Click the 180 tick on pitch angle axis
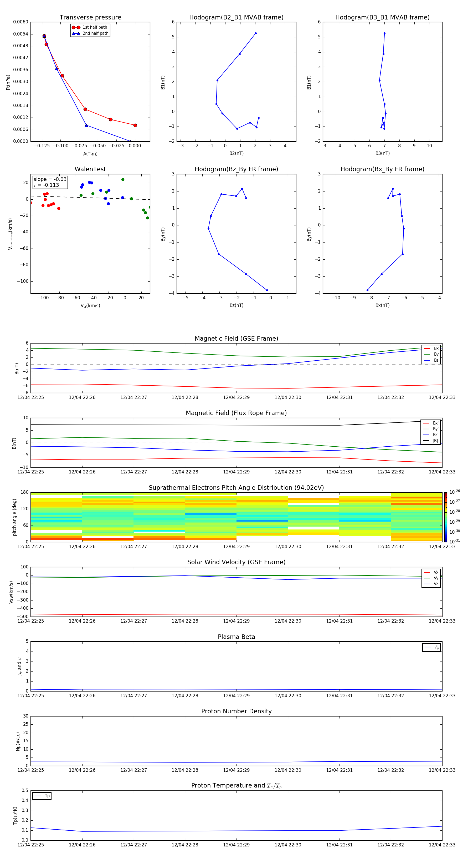The width and height of the screenshot is (473, 868). tap(25, 492)
